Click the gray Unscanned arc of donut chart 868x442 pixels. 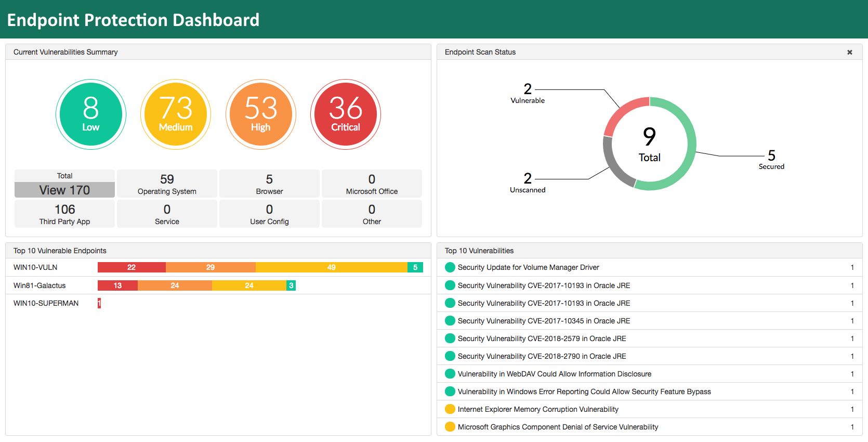click(614, 166)
